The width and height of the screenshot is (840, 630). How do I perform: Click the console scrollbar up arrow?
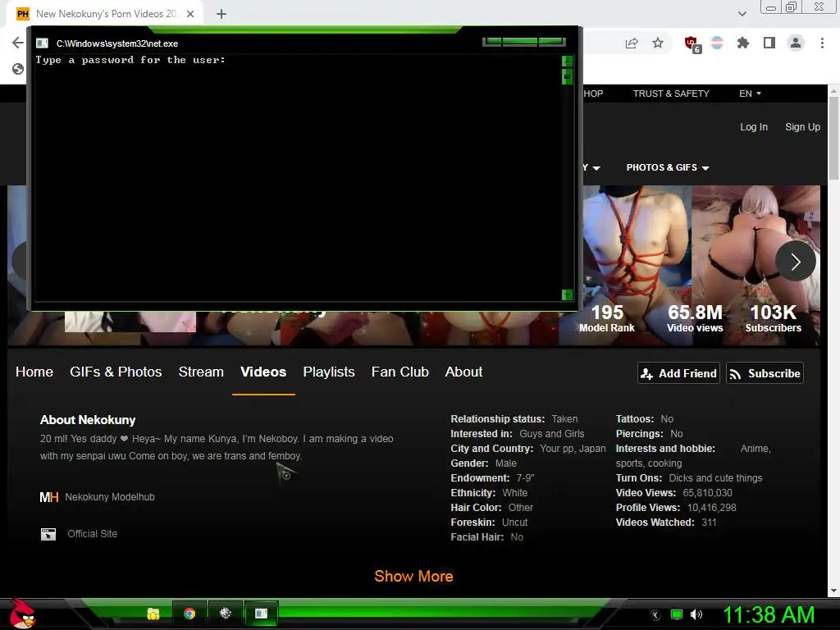coord(567,61)
